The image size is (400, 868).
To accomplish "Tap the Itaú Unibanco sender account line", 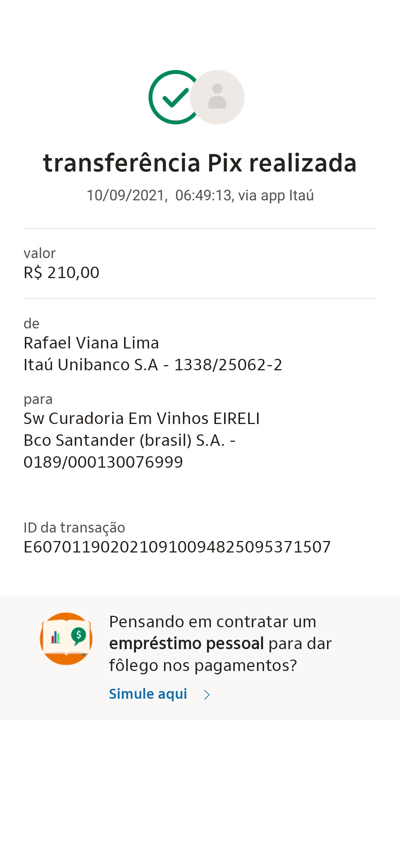I will click(x=153, y=365).
